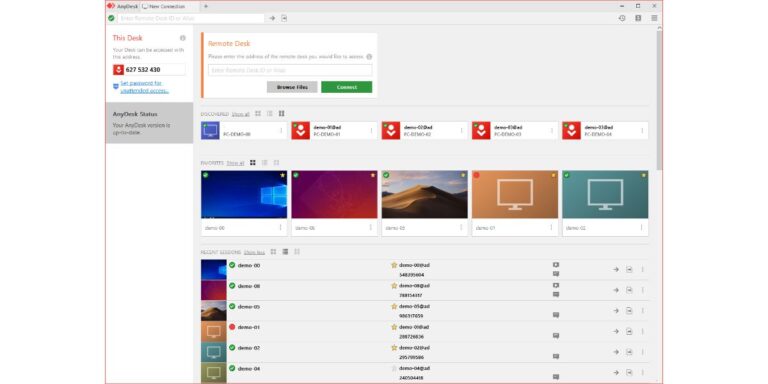768x384 pixels.
Task: Click the file transfer icon in the top toolbar
Action: pyautogui.click(x=284, y=18)
